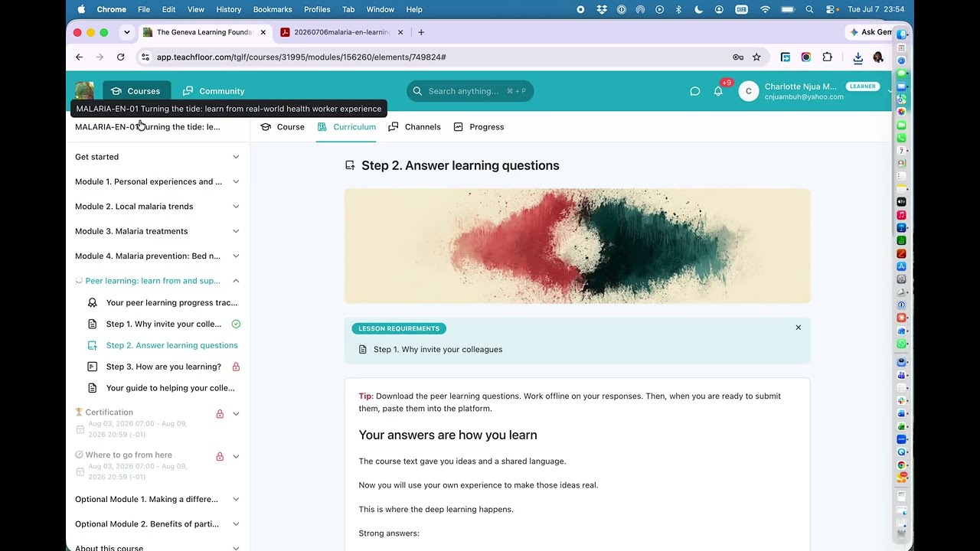Open Do Not Disturb moon icon

(699, 9)
